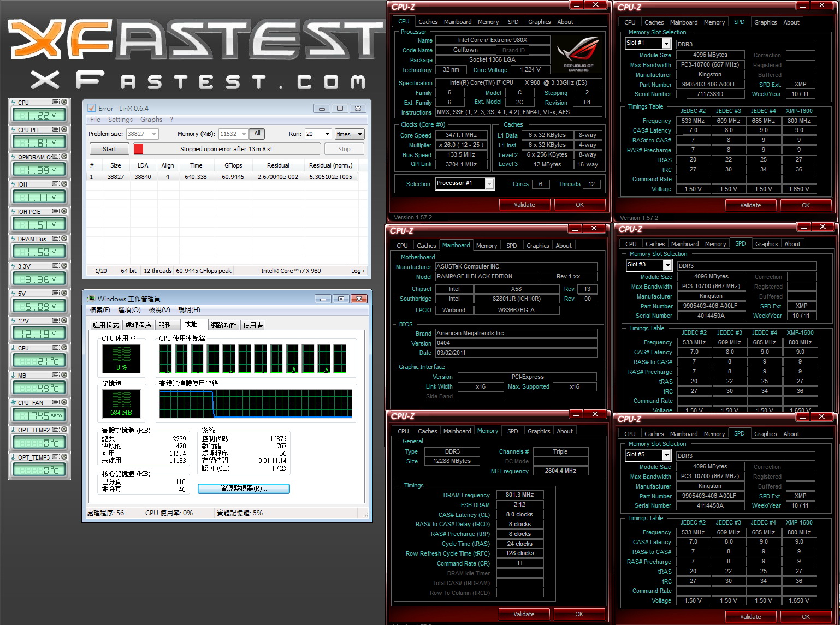Click the LinX status bar reading Stopped upon error
Screen dimensions: 840x625
226,149
